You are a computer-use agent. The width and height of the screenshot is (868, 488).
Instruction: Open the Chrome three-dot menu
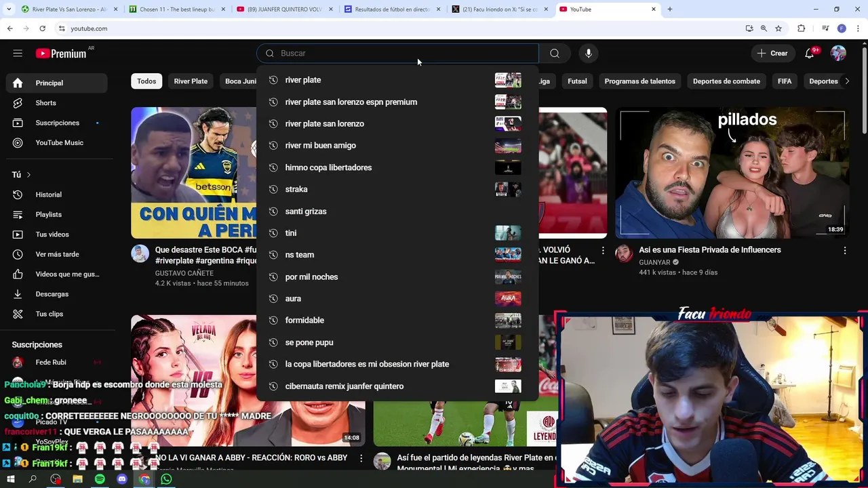857,28
